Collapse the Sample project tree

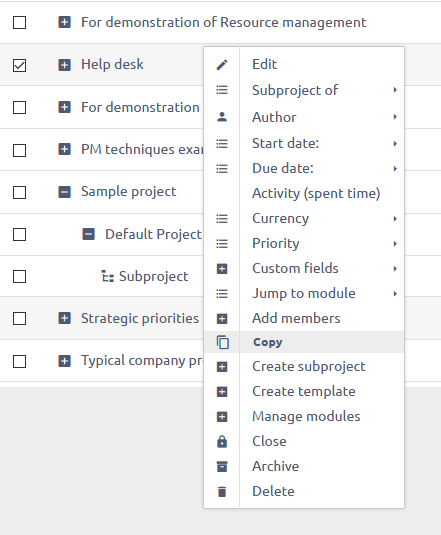[x=64, y=192]
